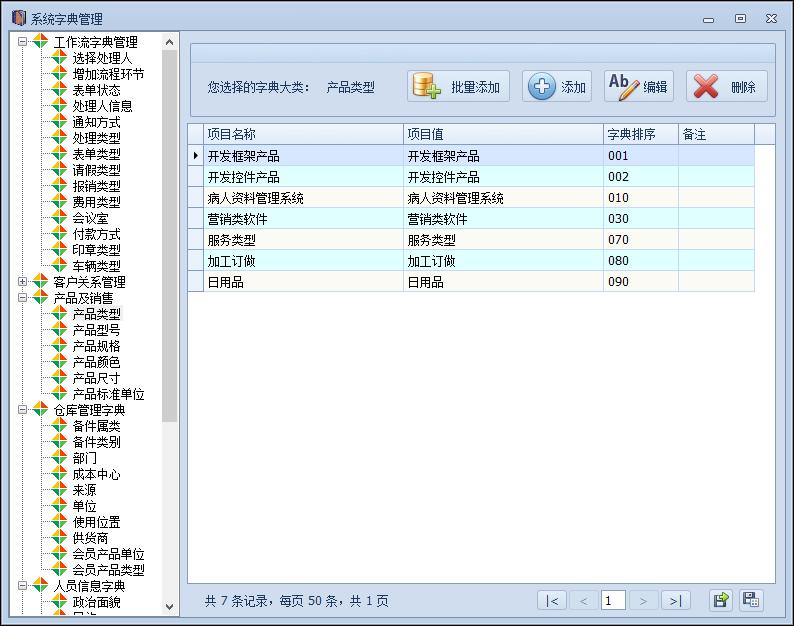Select the 日用品 name cell

303,282
